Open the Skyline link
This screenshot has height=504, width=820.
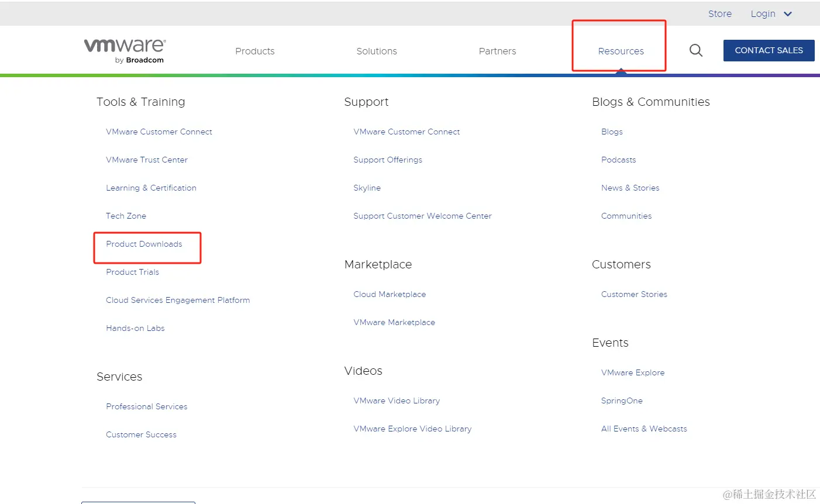point(367,188)
